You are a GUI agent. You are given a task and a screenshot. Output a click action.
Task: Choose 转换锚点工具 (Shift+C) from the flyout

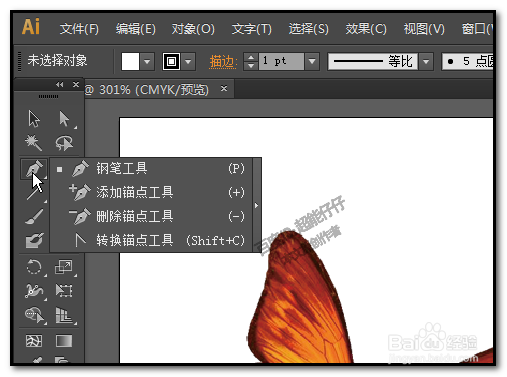[x=151, y=240]
